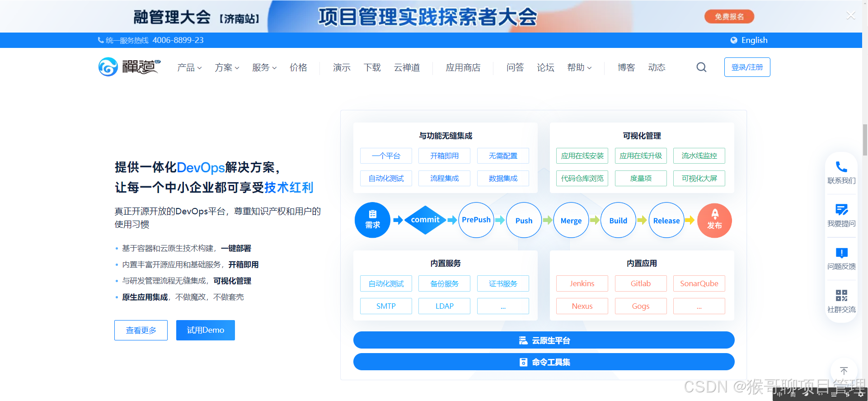The width and height of the screenshot is (868, 401).
Task: Open the 演示 menu item
Action: (x=342, y=67)
